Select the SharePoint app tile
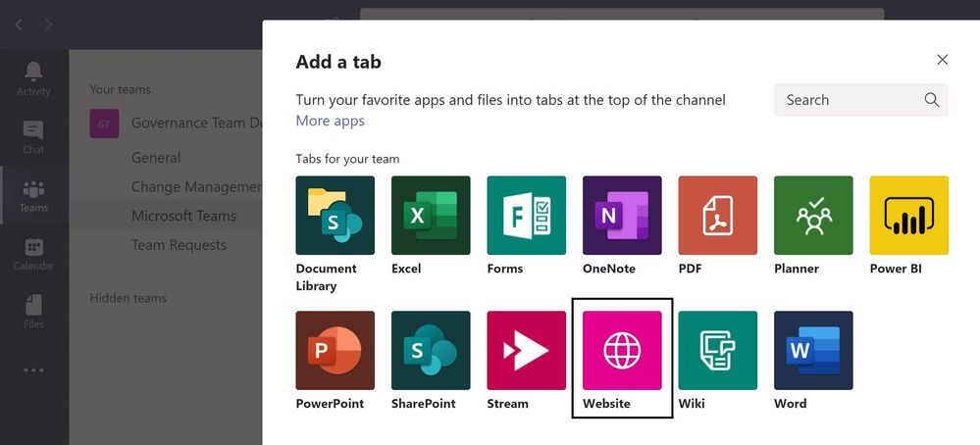 431,350
